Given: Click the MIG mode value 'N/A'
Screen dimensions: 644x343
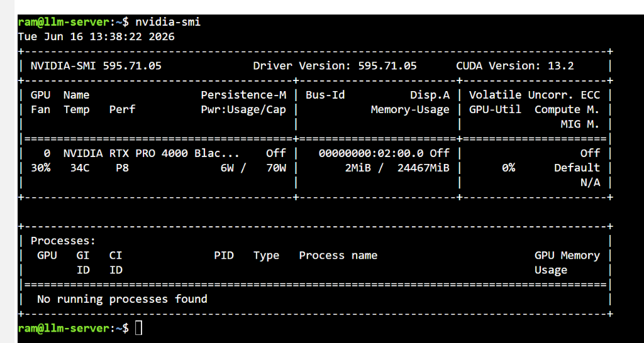Looking at the screenshot, I should (590, 183).
